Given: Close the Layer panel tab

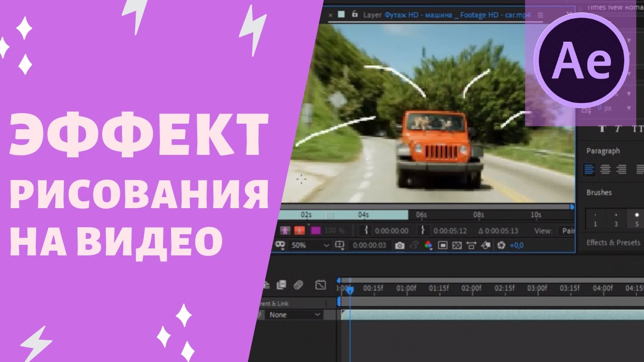Looking at the screenshot, I should point(331,15).
